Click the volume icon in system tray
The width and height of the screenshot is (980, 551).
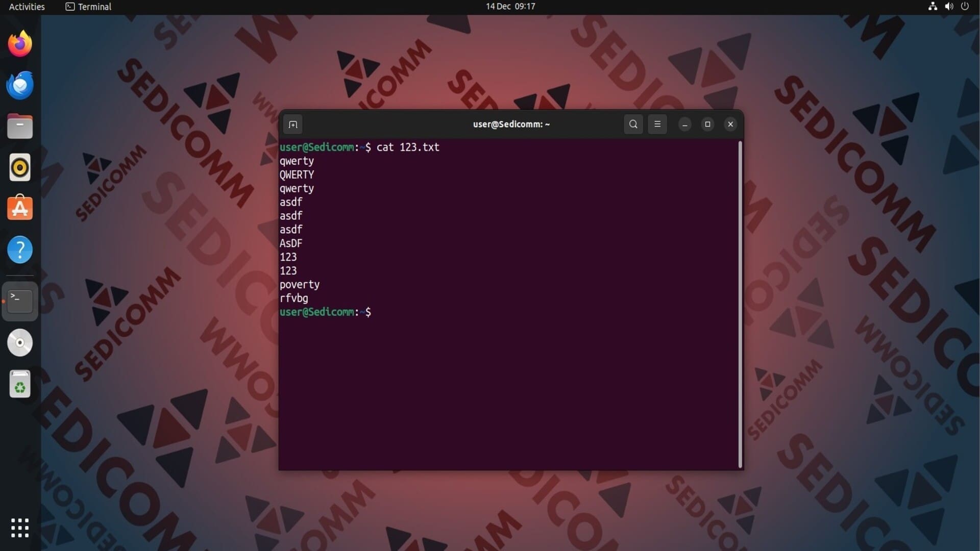(949, 7)
